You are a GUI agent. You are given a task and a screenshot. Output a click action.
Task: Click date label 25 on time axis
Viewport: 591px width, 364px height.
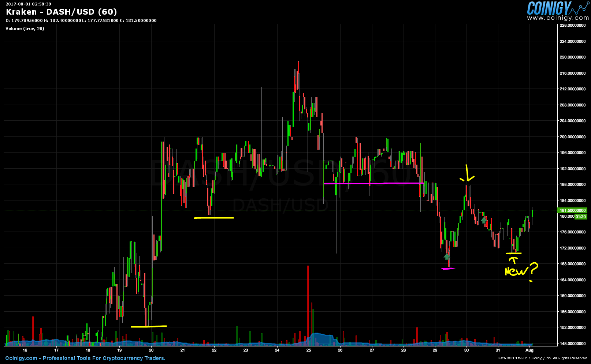[x=309, y=350]
